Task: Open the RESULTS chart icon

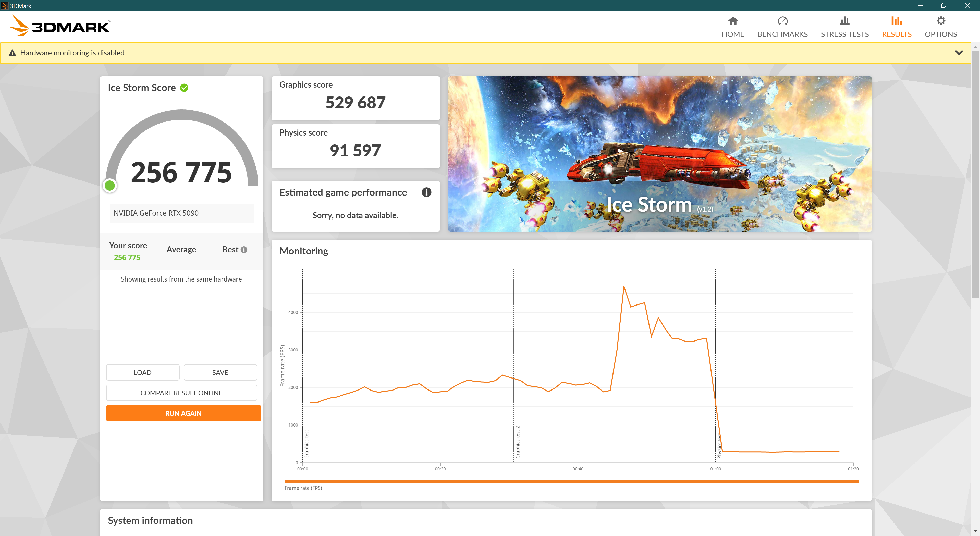Action: pyautogui.click(x=897, y=20)
